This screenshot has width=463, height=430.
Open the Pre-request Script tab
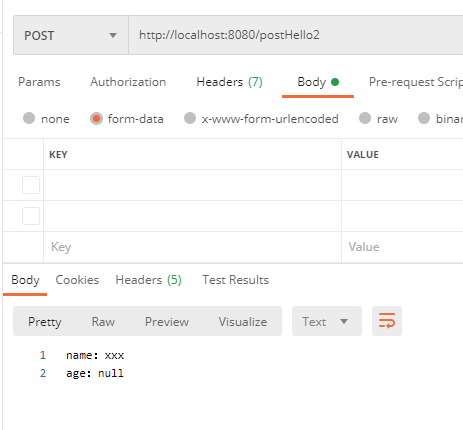click(x=416, y=82)
